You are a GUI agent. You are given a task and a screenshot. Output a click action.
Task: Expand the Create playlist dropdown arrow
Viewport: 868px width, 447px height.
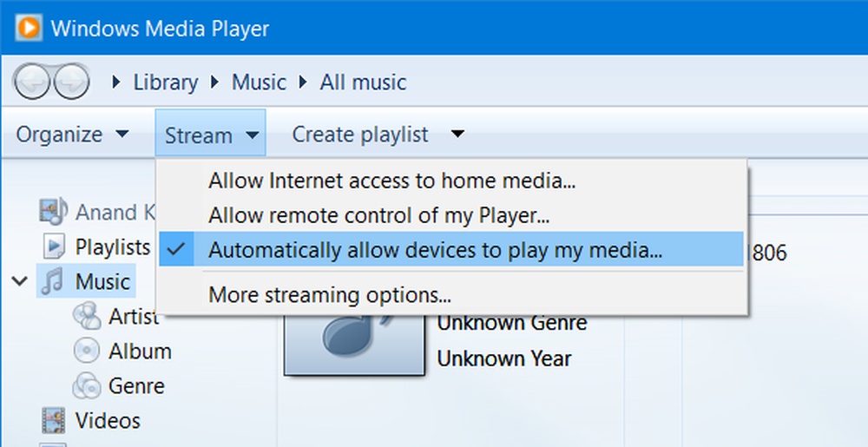457,134
